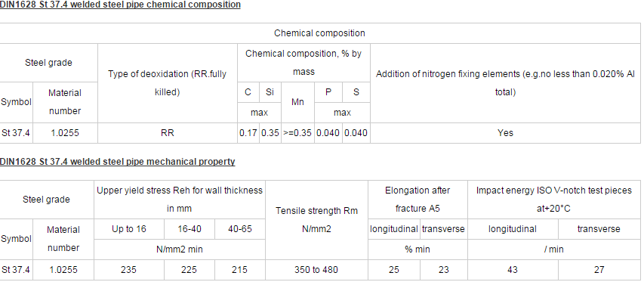Click the Up to 16 thickness header
Screen dimensions: 644x282
[x=129, y=229]
